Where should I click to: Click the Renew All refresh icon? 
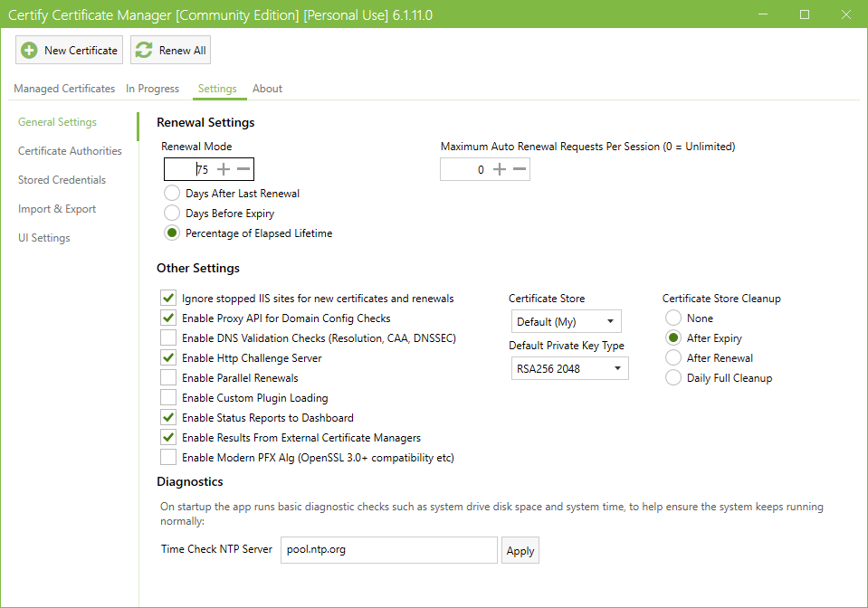[x=144, y=51]
